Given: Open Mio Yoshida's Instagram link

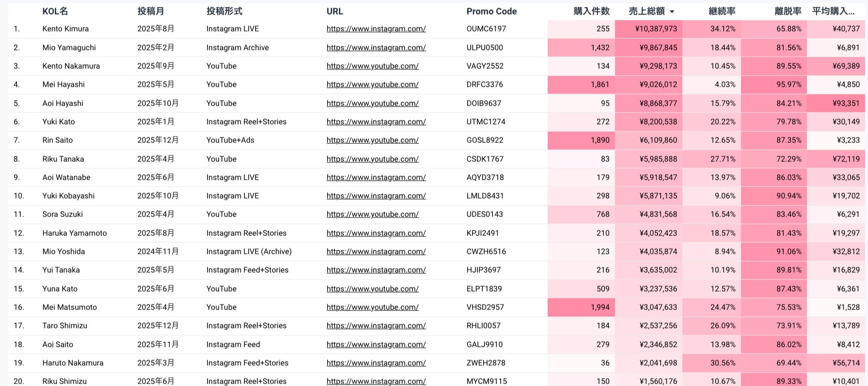Looking at the screenshot, I should (376, 251).
